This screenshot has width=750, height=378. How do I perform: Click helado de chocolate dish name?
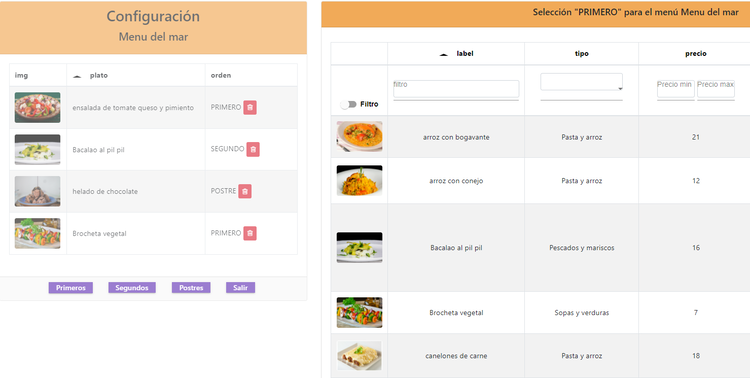pyautogui.click(x=105, y=191)
